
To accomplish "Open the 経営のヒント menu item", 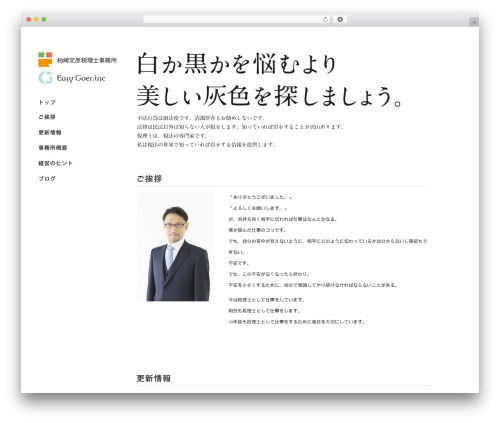I will click(x=55, y=163).
